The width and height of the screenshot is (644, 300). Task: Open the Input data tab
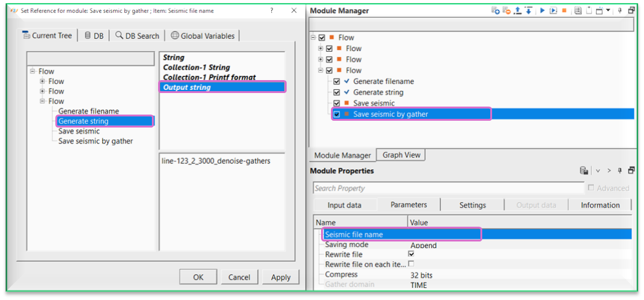344,205
